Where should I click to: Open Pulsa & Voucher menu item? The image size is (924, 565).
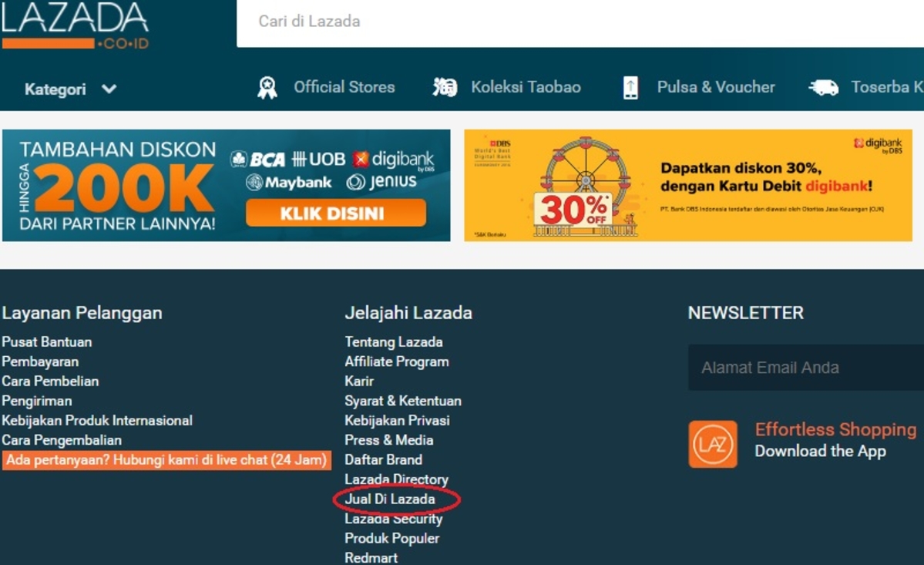coord(715,87)
